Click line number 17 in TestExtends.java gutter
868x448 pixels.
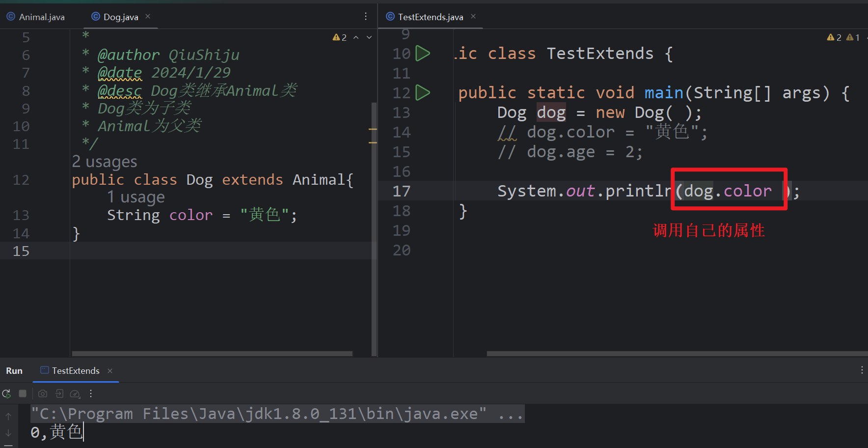(401, 191)
